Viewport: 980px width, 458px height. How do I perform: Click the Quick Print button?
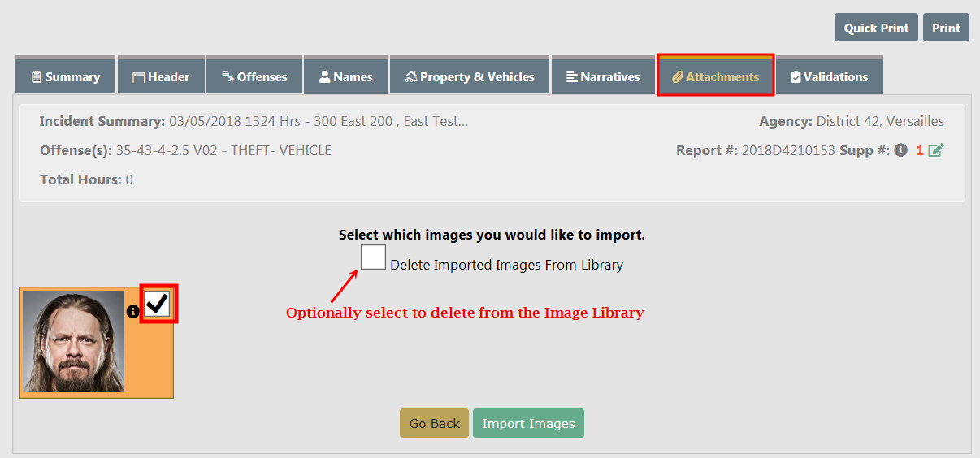(875, 28)
